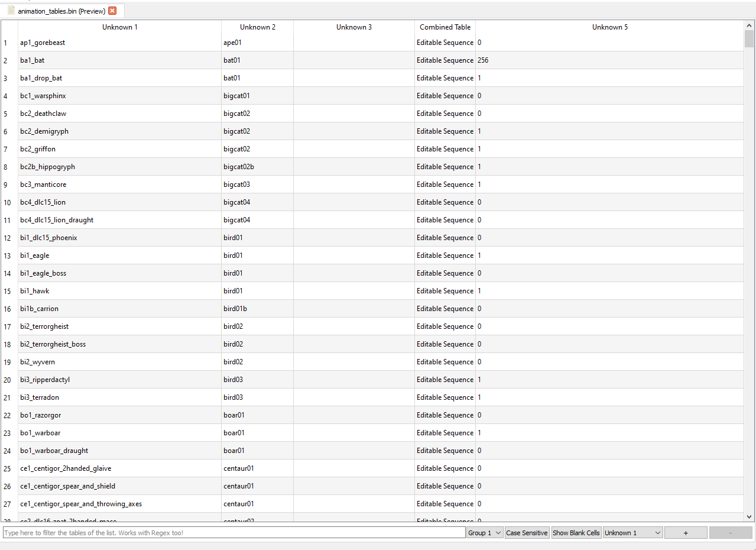Open Editable Sequence for bo1_warboar row
The image size is (756, 550).
point(445,433)
